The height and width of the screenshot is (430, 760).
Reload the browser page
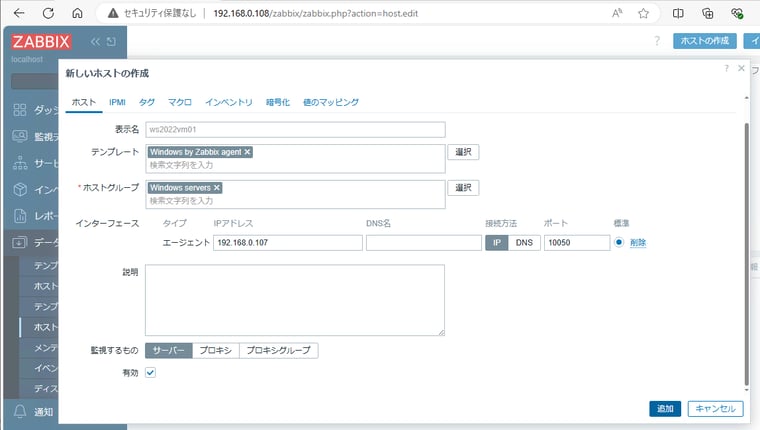click(48, 13)
